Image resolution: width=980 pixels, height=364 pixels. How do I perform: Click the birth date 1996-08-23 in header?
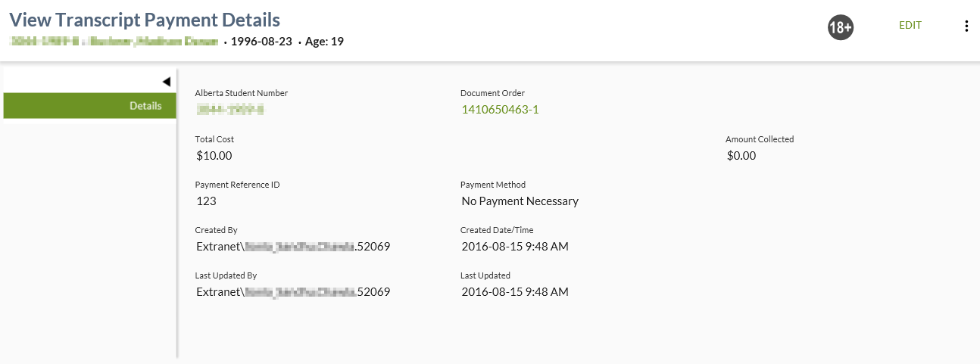263,42
